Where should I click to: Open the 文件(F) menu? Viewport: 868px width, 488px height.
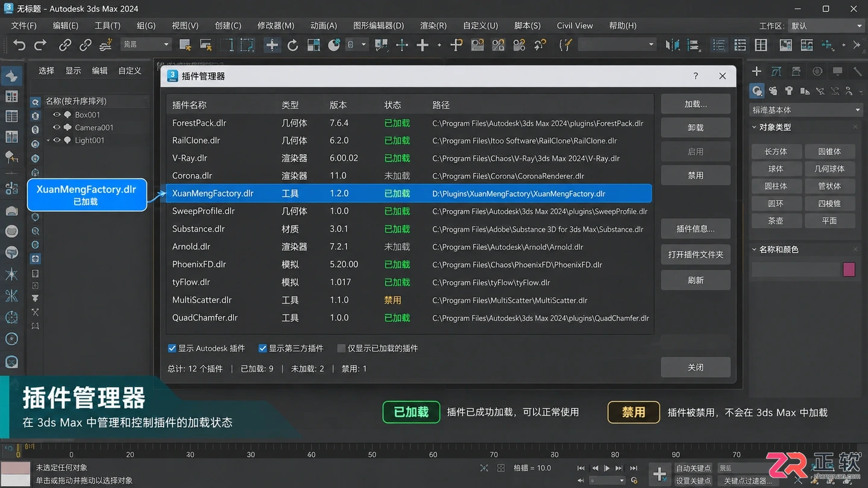24,25
